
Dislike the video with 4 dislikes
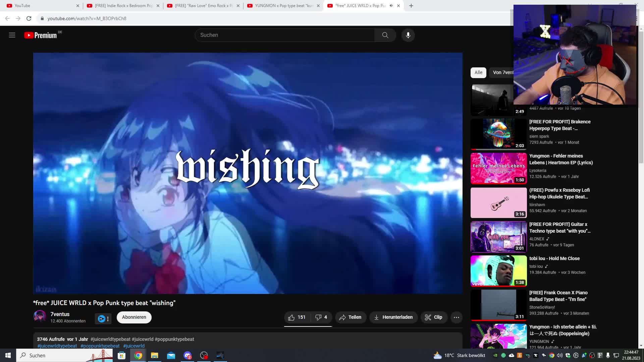pyautogui.click(x=321, y=317)
